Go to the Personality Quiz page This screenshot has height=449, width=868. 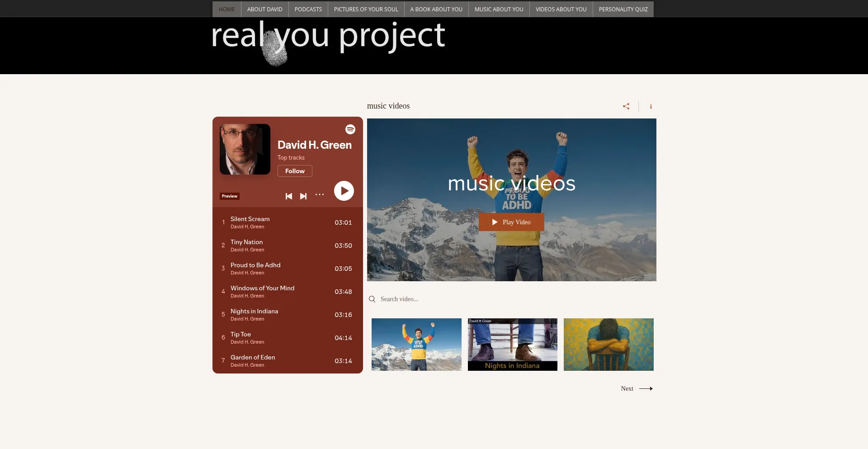coord(623,9)
